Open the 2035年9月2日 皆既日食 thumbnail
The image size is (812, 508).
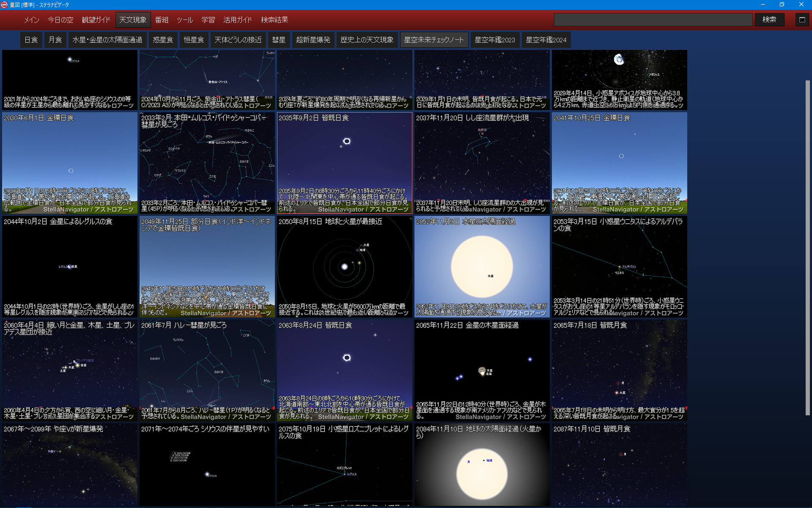tap(344, 163)
